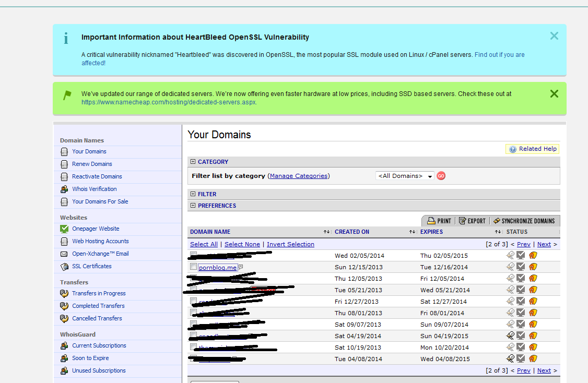Click the red GO button icon
The image size is (588, 383).
point(441,176)
